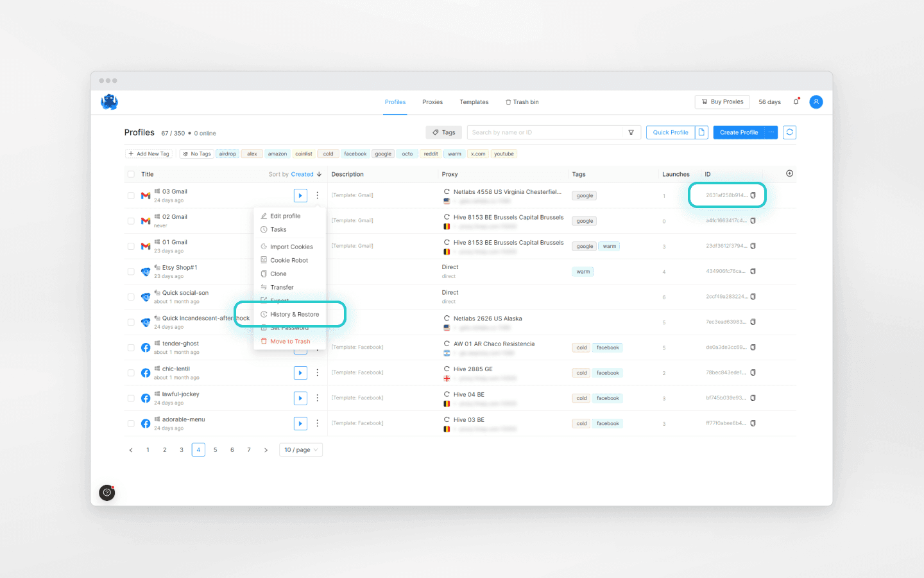Viewport: 924px width, 578px height.
Task: Open the Create Profile more-options dropdown
Action: [771, 132]
